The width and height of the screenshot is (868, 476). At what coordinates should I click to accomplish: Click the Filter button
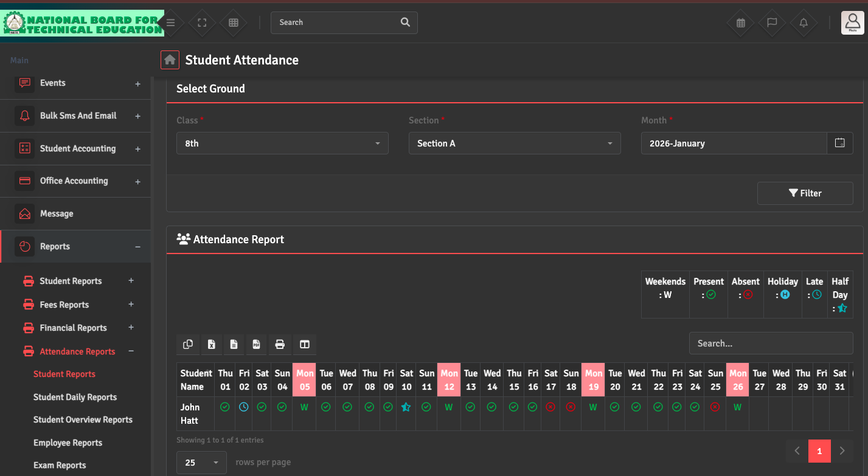coord(805,193)
